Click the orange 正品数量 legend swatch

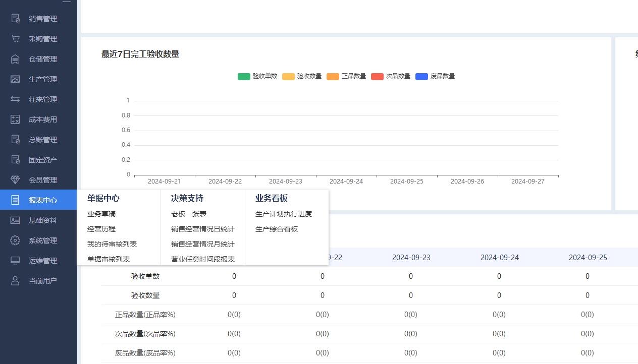(x=333, y=77)
